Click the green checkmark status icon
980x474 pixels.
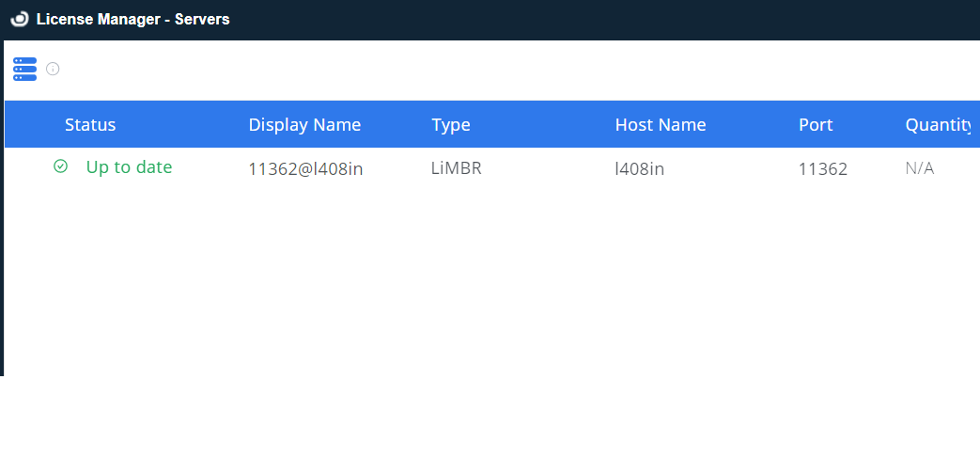point(61,166)
